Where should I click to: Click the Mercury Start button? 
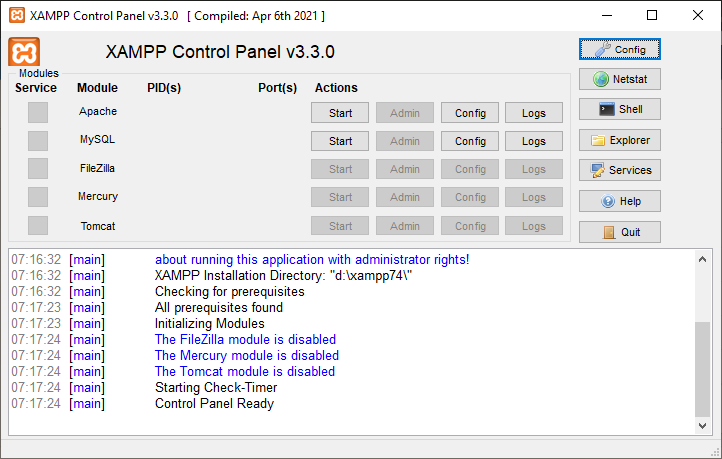(x=340, y=197)
